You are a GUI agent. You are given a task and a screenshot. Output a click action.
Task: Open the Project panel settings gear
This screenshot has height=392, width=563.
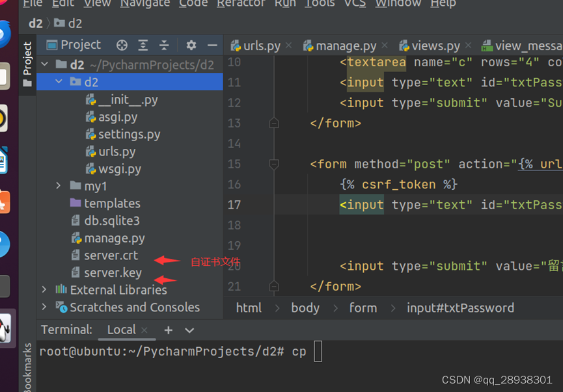tap(191, 45)
